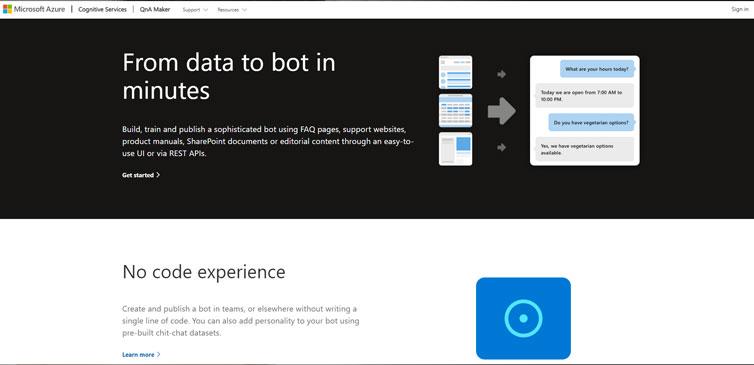754x365 pixels.
Task: Click the 'What are your hours today?' bubble
Action: click(x=597, y=69)
